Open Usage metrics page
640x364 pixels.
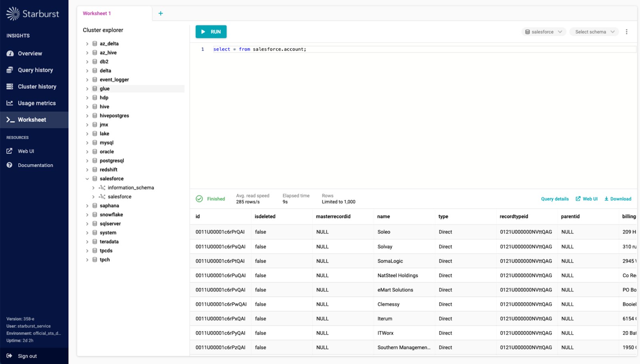pyautogui.click(x=37, y=103)
